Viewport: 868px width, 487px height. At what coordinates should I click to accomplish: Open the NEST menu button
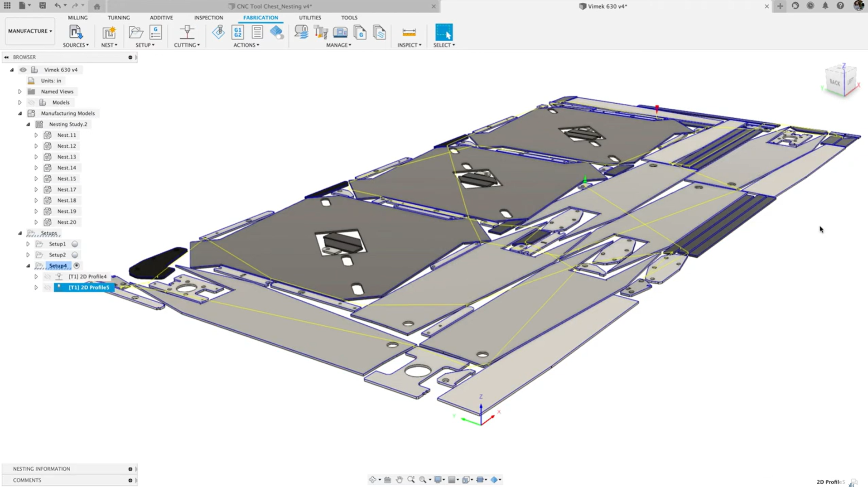[109, 45]
